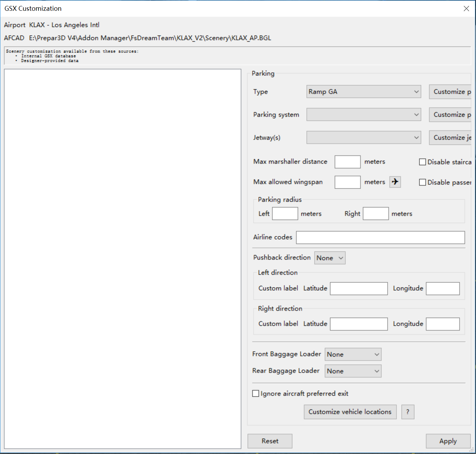Expand Front Baggage Loader dropdown
This screenshot has height=454, width=476.
coord(353,355)
